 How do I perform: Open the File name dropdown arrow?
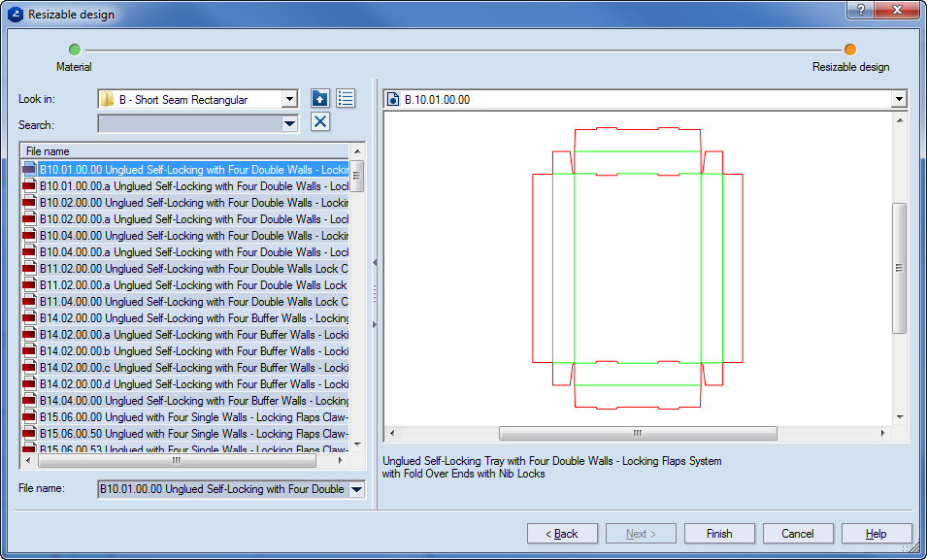tap(356, 490)
